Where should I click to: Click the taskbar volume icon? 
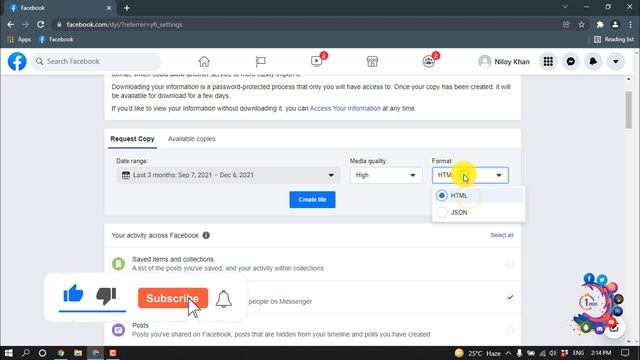tap(553, 353)
